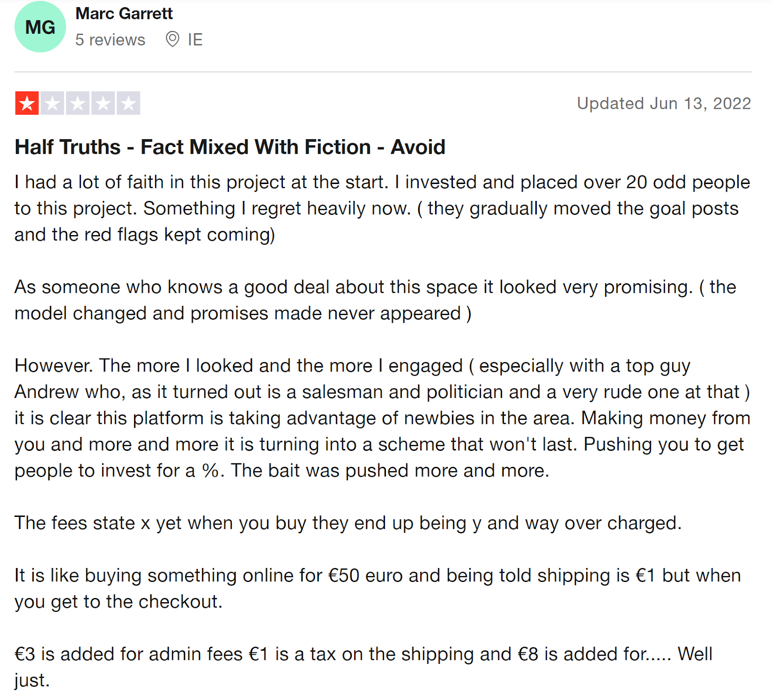The height and width of the screenshot is (700, 771).
Task: Click the third grey star
Action: tap(78, 103)
